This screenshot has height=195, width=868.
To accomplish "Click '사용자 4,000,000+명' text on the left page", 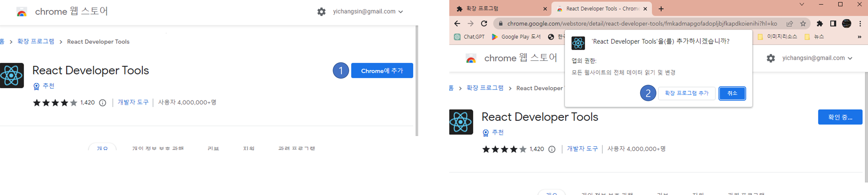I will [187, 102].
